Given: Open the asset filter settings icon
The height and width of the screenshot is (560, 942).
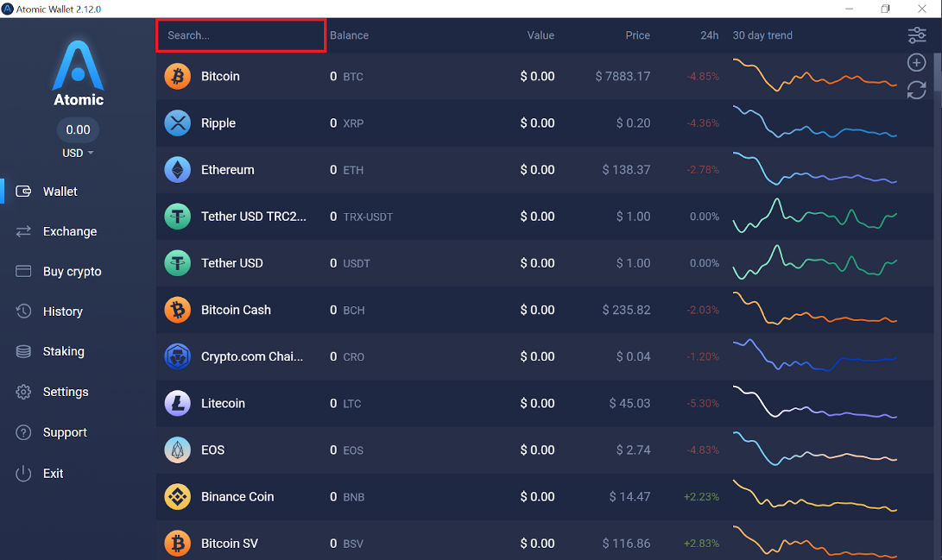Looking at the screenshot, I should [917, 35].
